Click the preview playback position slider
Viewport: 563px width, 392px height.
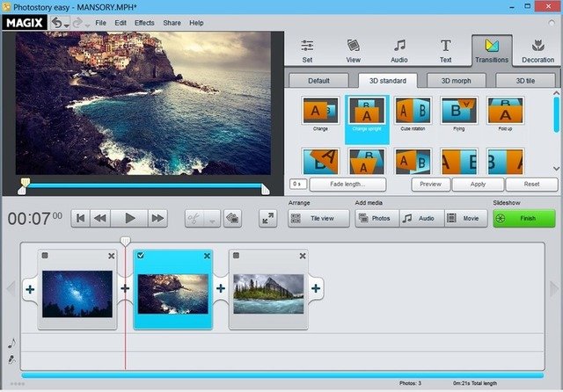(145, 186)
